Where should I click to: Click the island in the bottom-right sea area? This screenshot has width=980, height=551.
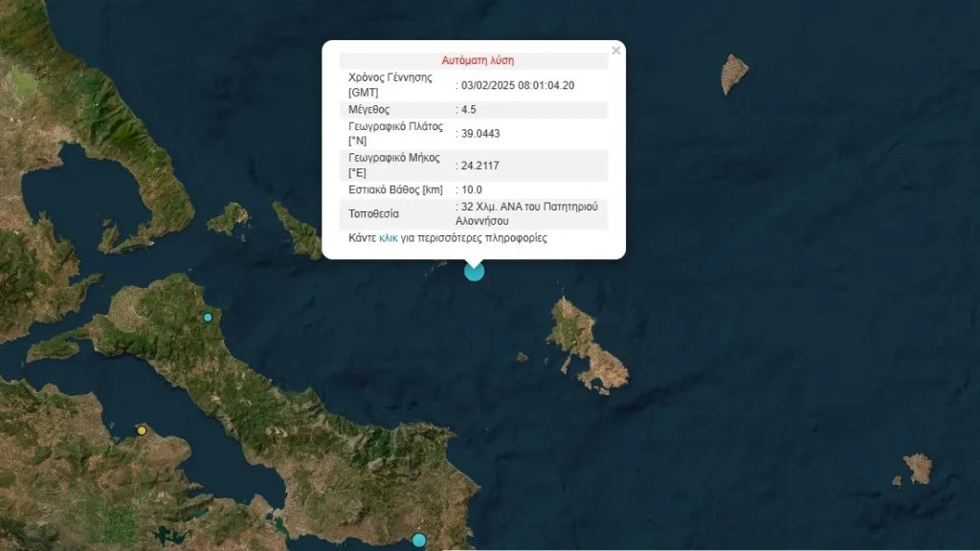pos(917,468)
